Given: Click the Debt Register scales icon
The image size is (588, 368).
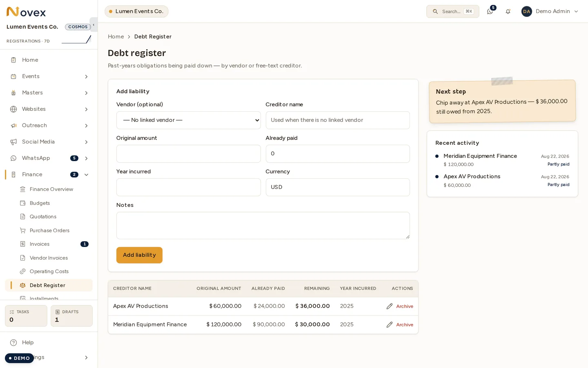Looking at the screenshot, I should tap(23, 285).
